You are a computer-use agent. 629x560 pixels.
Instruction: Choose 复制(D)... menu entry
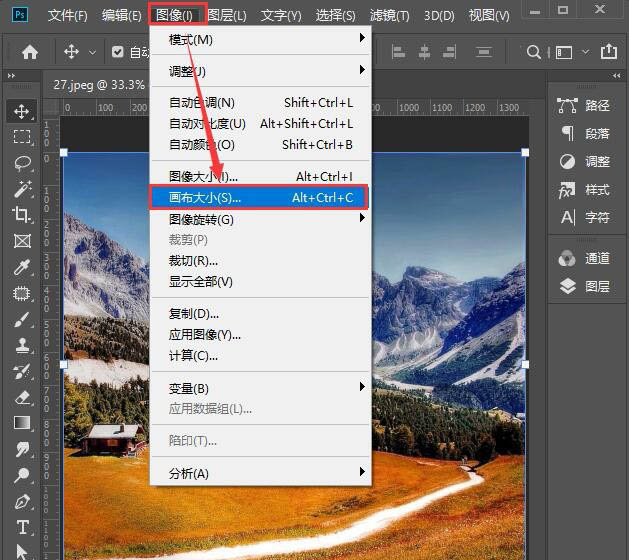point(260,313)
